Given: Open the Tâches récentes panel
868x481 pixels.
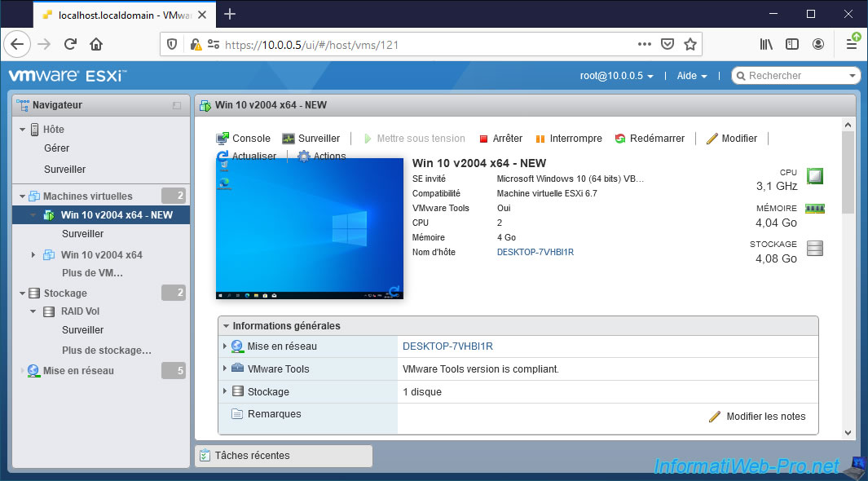Looking at the screenshot, I should pyautogui.click(x=284, y=456).
